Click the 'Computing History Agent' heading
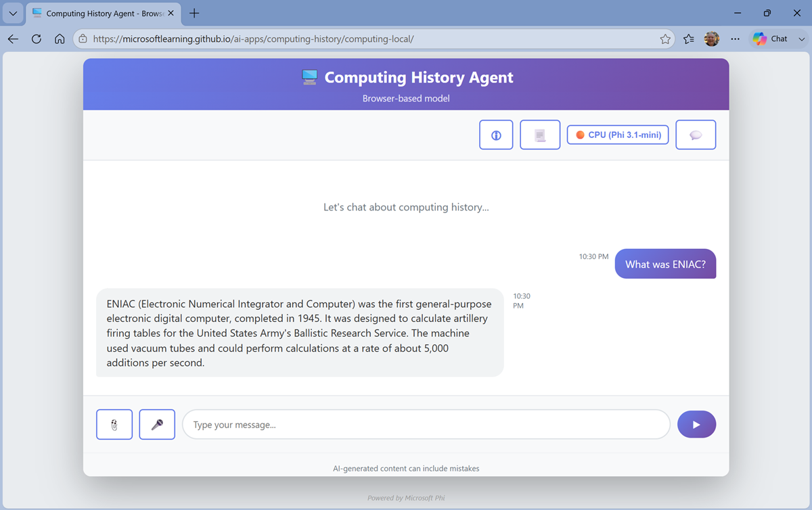This screenshot has height=510, width=812. (x=419, y=77)
